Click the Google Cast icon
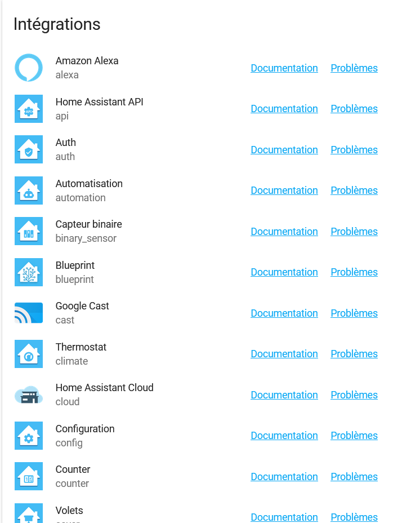The image size is (420, 523). coord(29,313)
